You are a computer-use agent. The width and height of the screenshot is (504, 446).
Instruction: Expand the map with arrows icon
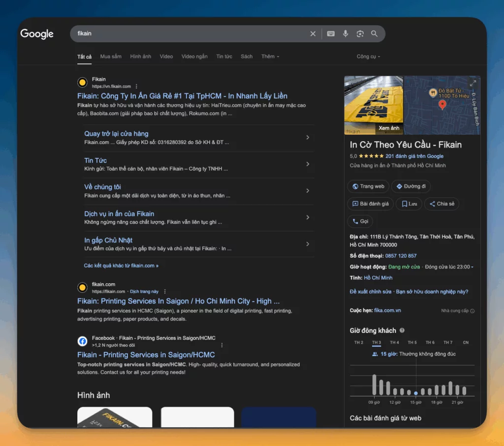pyautogui.click(x=472, y=84)
